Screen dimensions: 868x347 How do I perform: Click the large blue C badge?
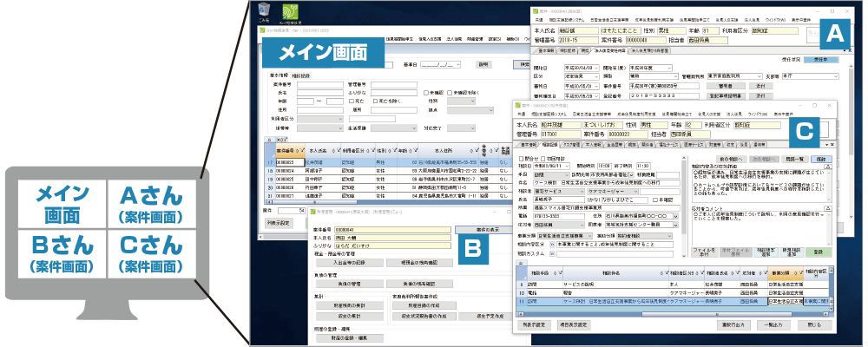(804, 132)
